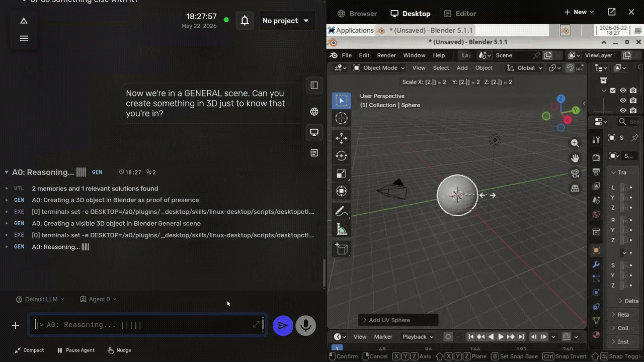
Task: Pick the Transform tool in Blender
Action: (x=341, y=192)
